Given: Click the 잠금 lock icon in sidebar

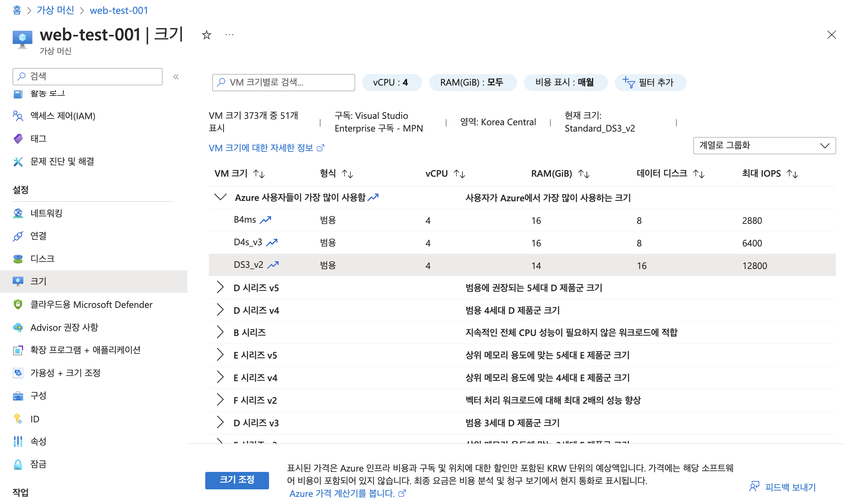Looking at the screenshot, I should 18,464.
